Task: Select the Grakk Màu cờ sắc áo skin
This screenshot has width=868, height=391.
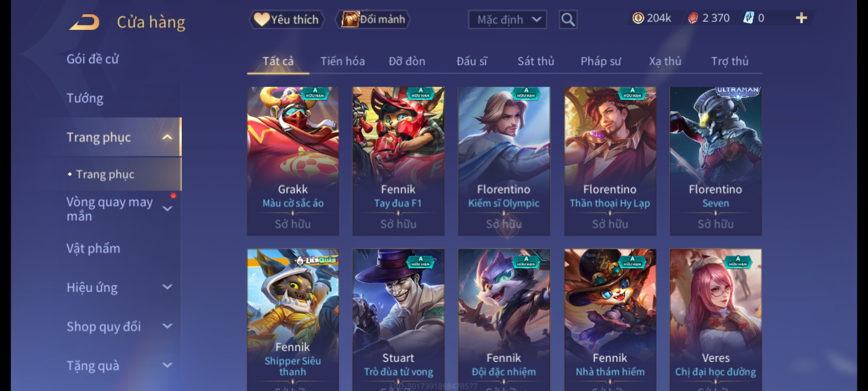Action: [x=293, y=161]
